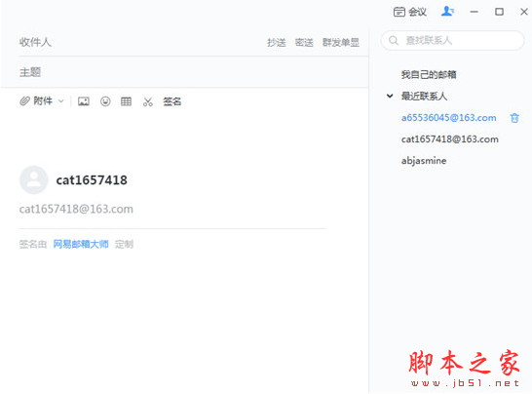Select contact a65536045@163.com
Viewport: 532px width, 394px height.
[x=448, y=118]
